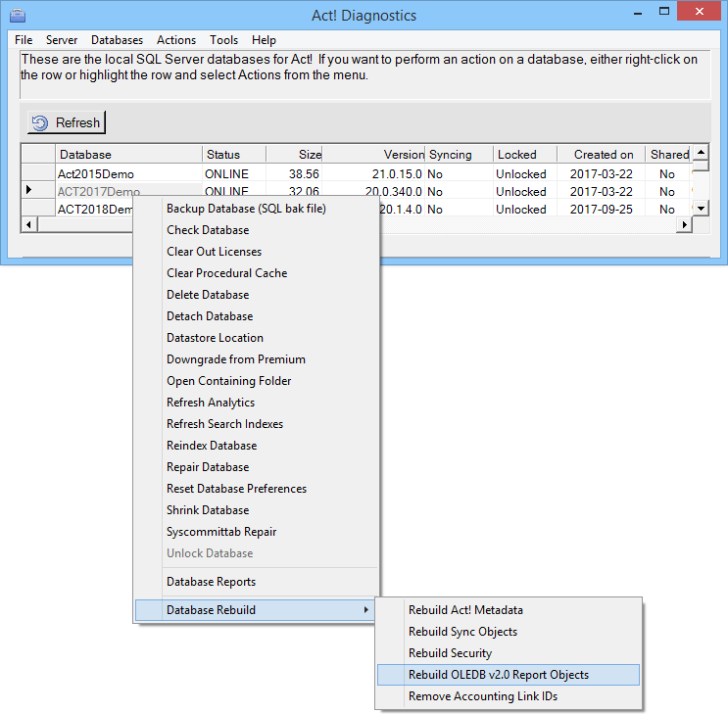728x714 pixels.
Task: Select Check Database from context menu
Action: click(256, 230)
